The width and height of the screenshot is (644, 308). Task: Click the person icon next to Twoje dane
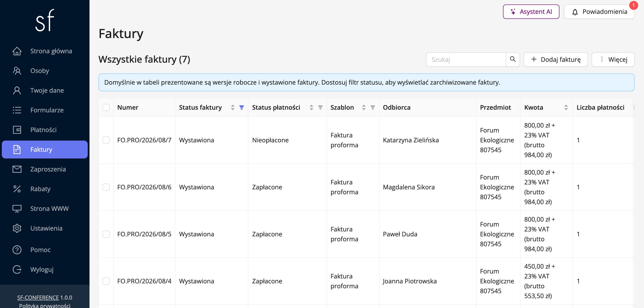pyautogui.click(x=17, y=90)
